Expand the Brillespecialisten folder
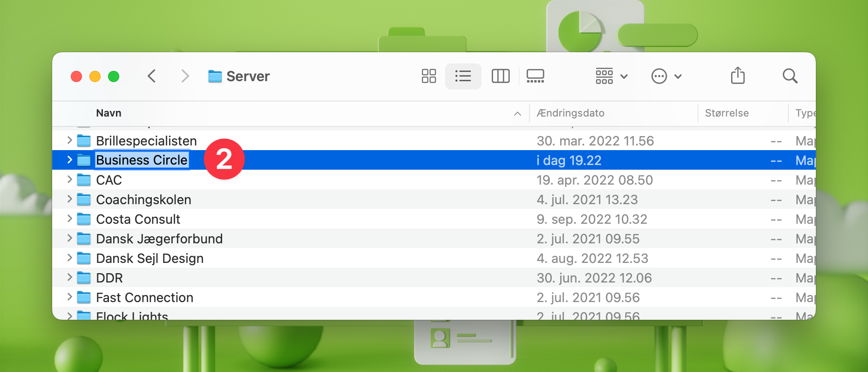This screenshot has height=372, width=868. point(69,140)
